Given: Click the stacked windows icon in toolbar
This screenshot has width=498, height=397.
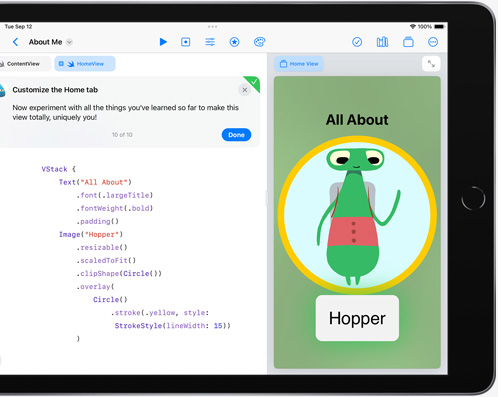Looking at the screenshot, I should pyautogui.click(x=408, y=42).
